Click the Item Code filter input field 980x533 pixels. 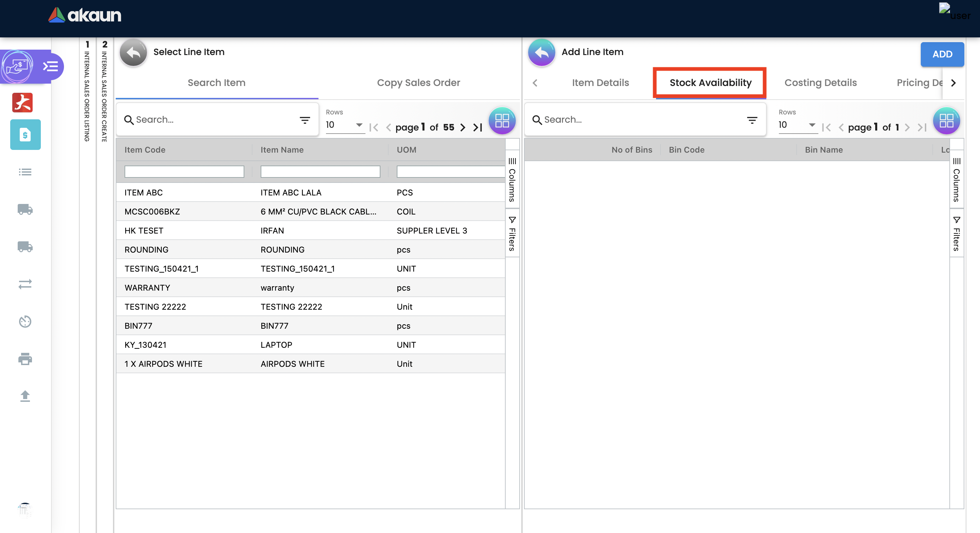(184, 172)
